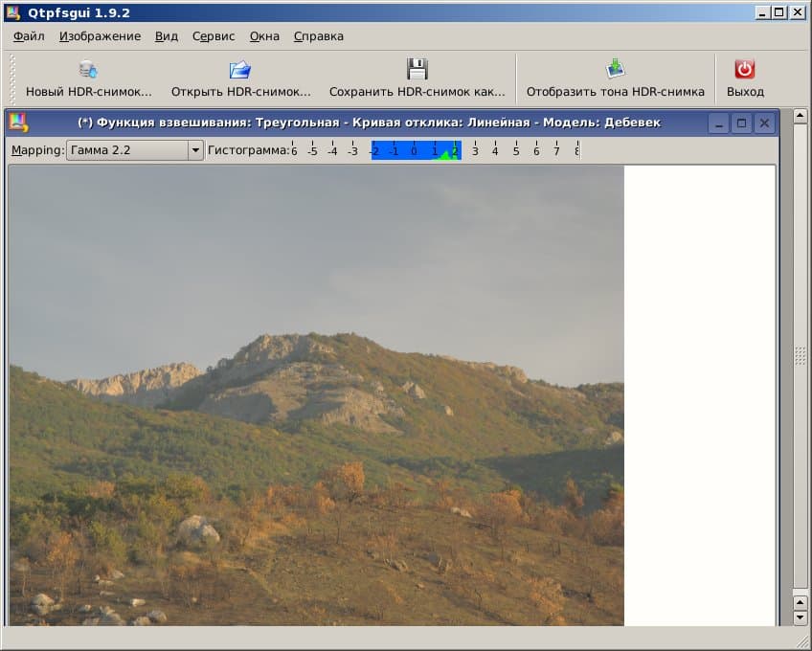Click the vertical scrollbar up arrow at top
The height and width of the screenshot is (651, 812).
tap(801, 117)
